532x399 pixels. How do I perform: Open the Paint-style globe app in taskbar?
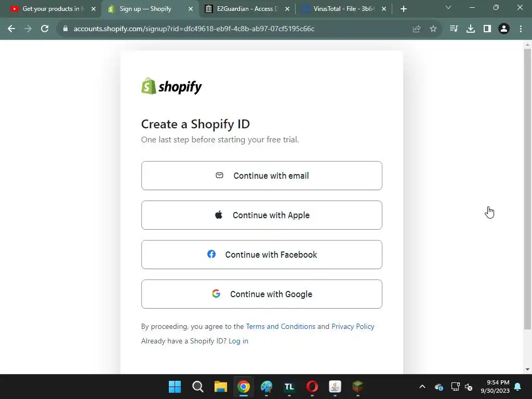267,387
